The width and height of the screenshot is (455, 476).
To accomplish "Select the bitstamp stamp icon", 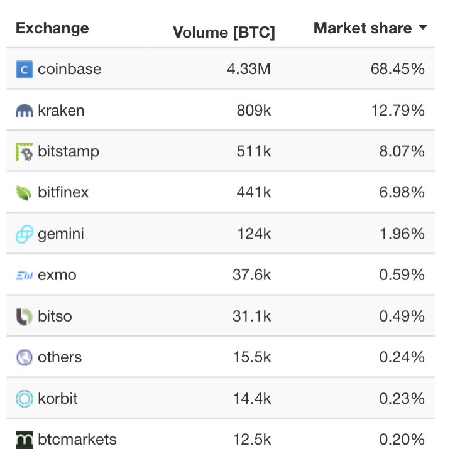I will (x=25, y=151).
